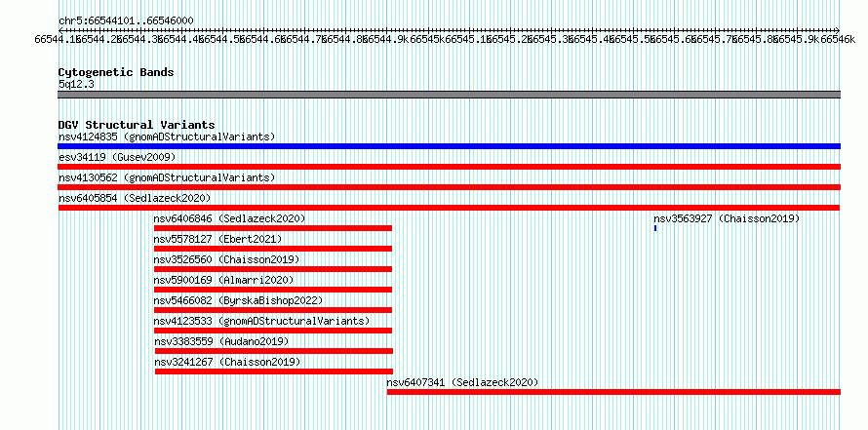Open nsv3563927 (Chaisson2019) label
Screen dimensions: 868x430
[727, 218]
